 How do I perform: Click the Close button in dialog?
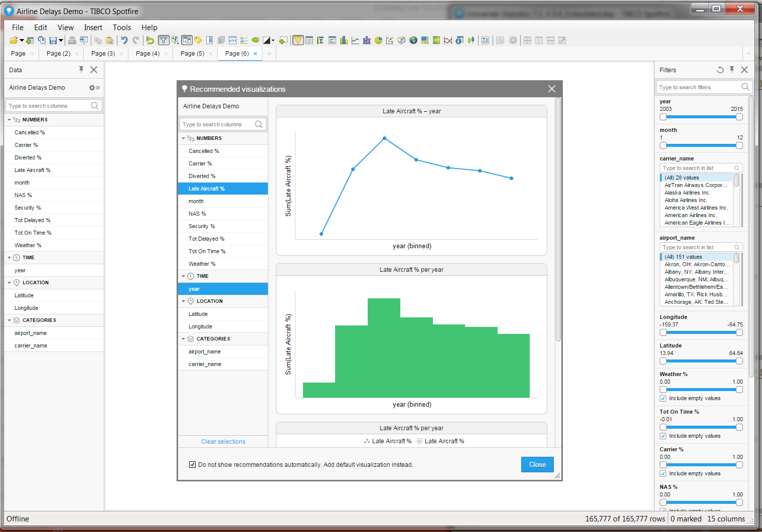(537, 464)
